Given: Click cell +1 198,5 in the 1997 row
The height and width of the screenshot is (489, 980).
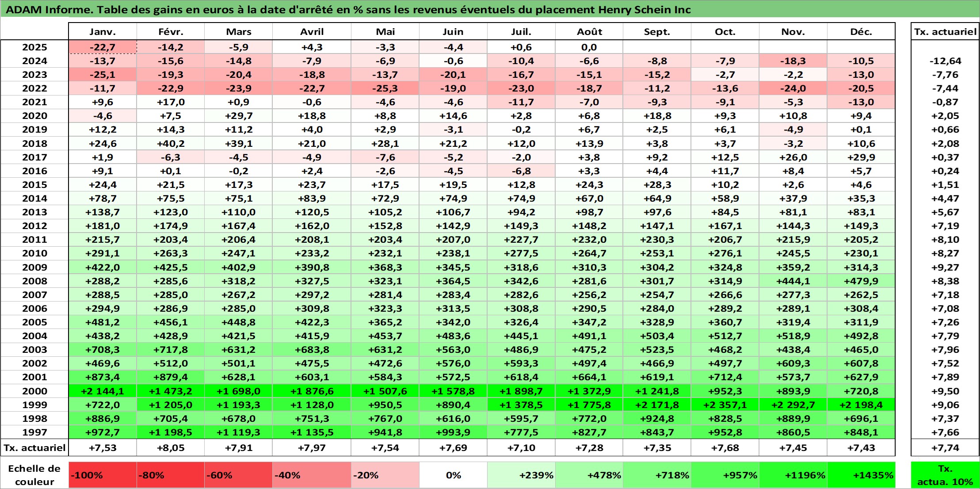Looking at the screenshot, I should click(x=171, y=432).
